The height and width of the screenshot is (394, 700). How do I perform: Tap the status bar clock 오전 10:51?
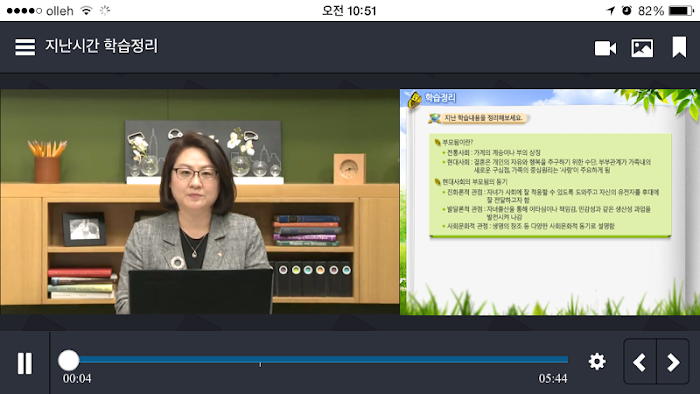click(350, 11)
